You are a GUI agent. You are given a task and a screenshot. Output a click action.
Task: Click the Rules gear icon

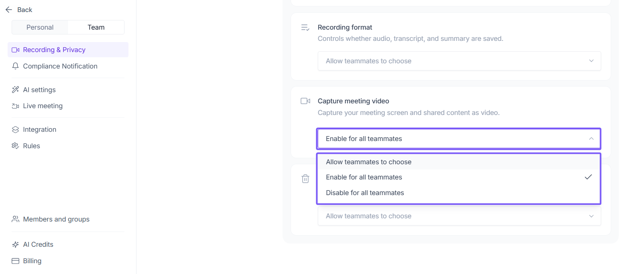pyautogui.click(x=16, y=146)
